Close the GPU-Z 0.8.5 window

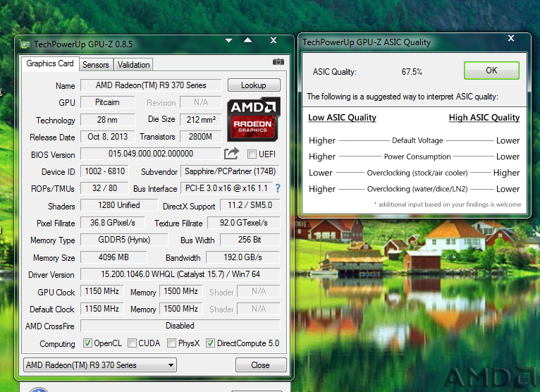click(274, 40)
